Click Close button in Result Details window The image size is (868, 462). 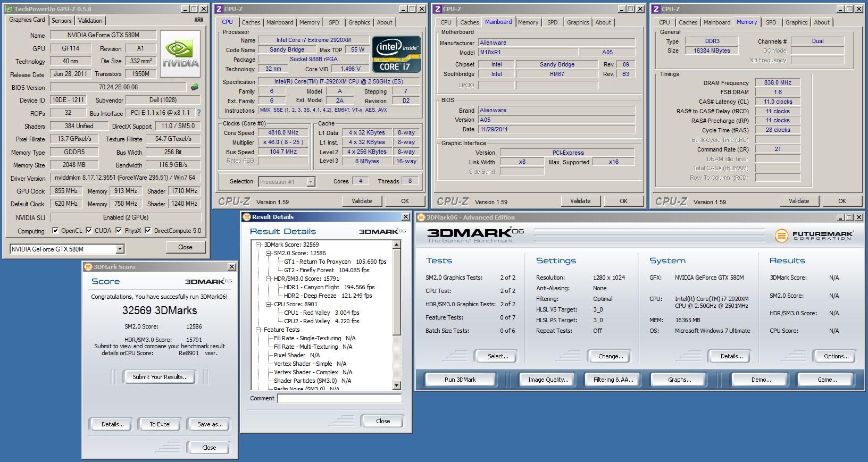383,421
